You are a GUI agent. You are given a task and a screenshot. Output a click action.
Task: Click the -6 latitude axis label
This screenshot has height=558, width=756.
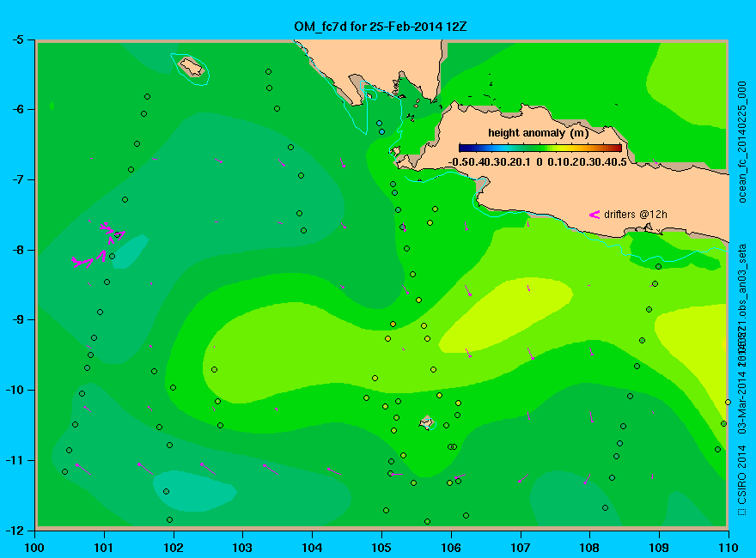(17, 110)
